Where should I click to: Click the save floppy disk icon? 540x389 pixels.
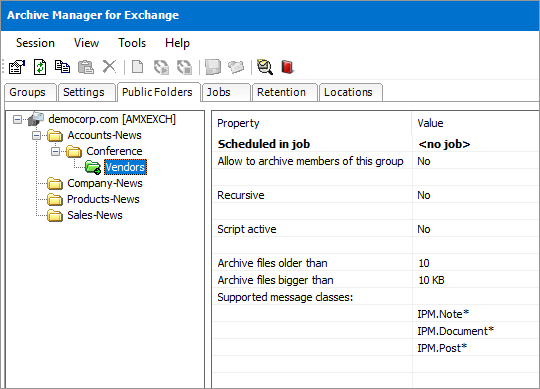[213, 67]
